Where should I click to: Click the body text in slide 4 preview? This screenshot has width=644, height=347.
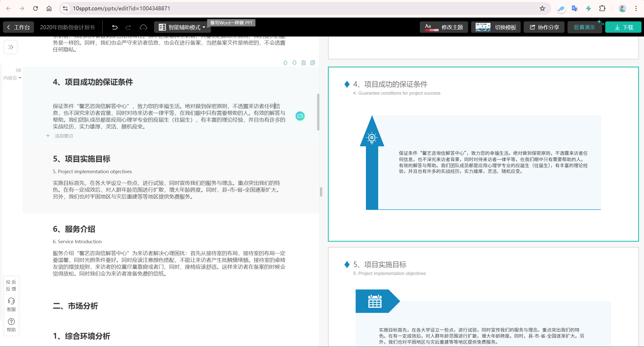coord(493,162)
